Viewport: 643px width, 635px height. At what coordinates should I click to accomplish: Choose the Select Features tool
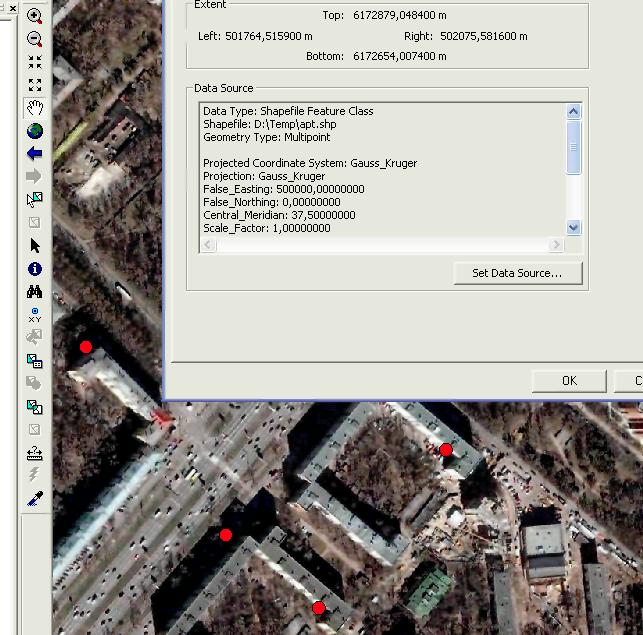tap(35, 199)
